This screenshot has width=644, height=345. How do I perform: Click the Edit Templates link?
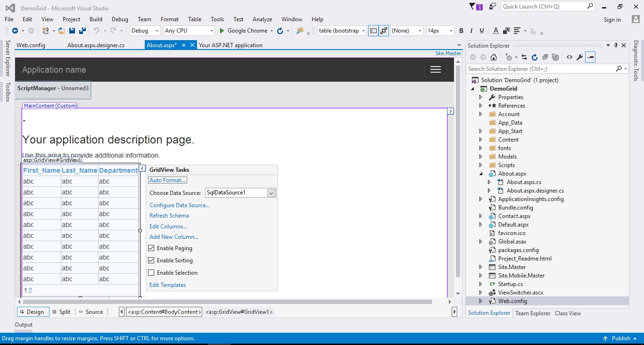[167, 285]
